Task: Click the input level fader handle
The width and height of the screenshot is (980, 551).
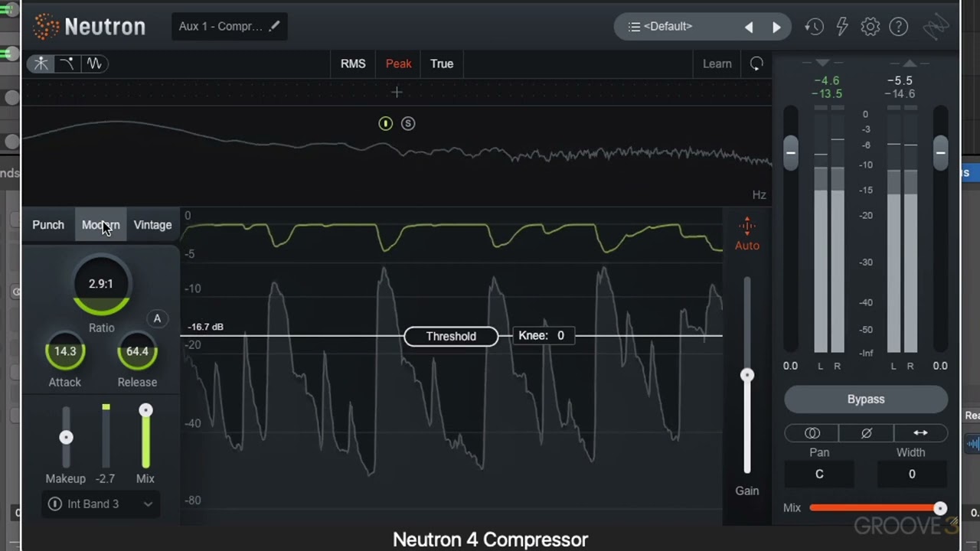Action: [791, 153]
